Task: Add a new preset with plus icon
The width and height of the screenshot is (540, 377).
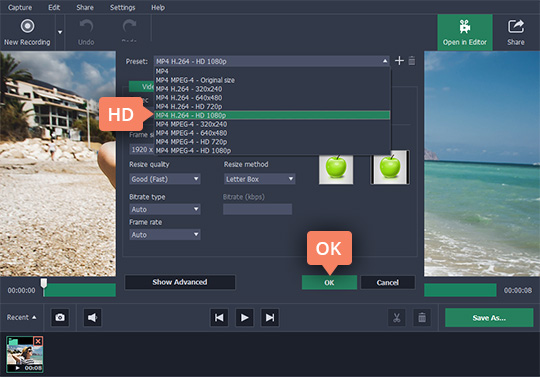Action: coord(399,61)
